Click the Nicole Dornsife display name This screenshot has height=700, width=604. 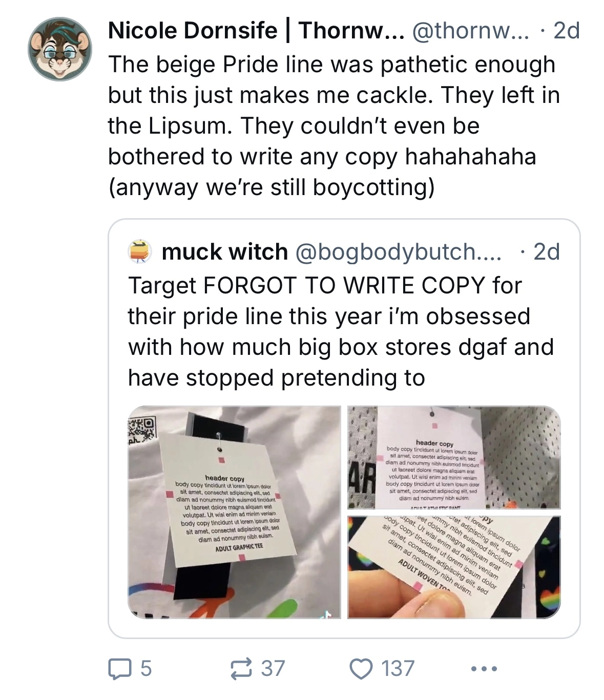coord(193,31)
